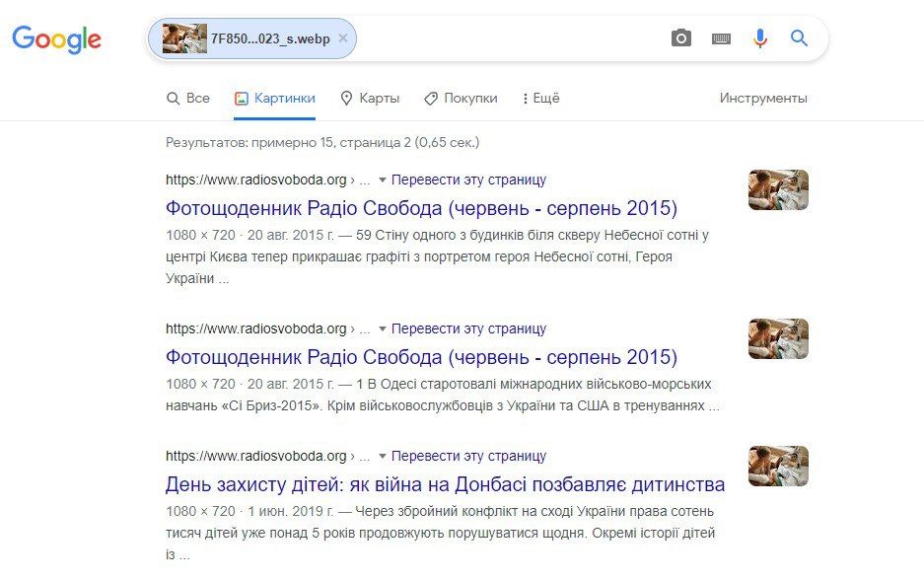Start voice search with the microphone icon
Screen dimensions: 924x581
tap(758, 37)
